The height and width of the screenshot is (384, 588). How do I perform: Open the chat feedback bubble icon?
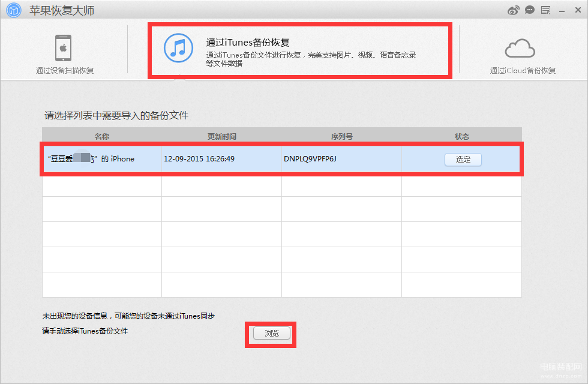point(529,10)
